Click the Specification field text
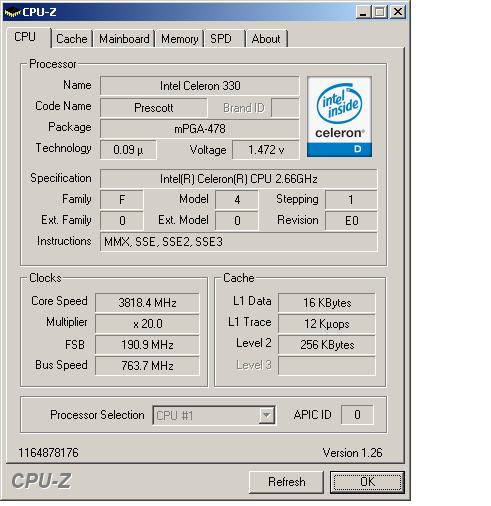 239,179
